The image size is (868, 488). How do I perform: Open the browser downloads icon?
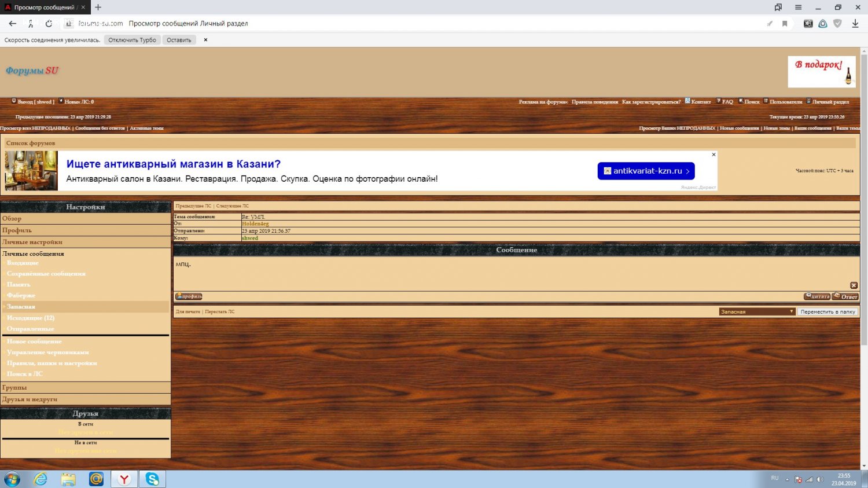pos(855,24)
